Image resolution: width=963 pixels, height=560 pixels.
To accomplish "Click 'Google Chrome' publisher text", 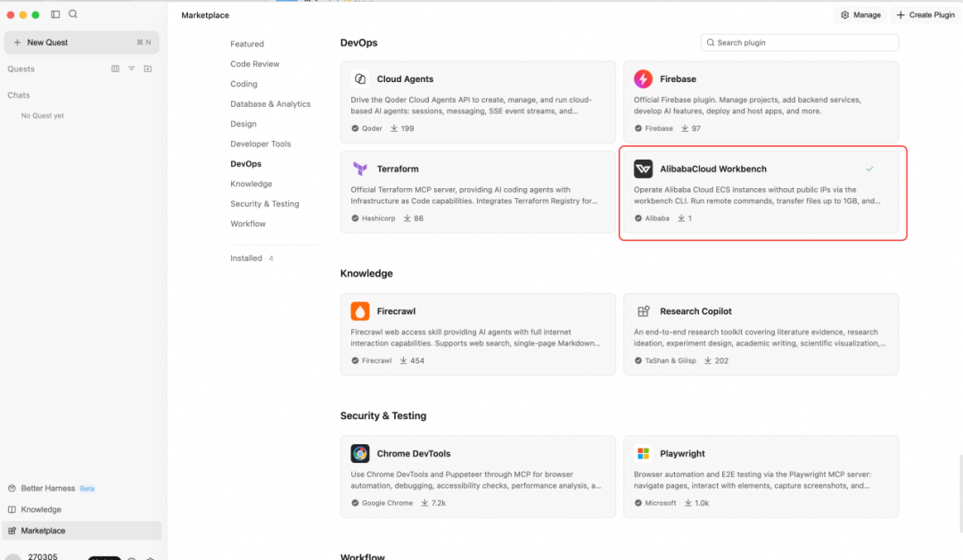I will pyautogui.click(x=387, y=502).
